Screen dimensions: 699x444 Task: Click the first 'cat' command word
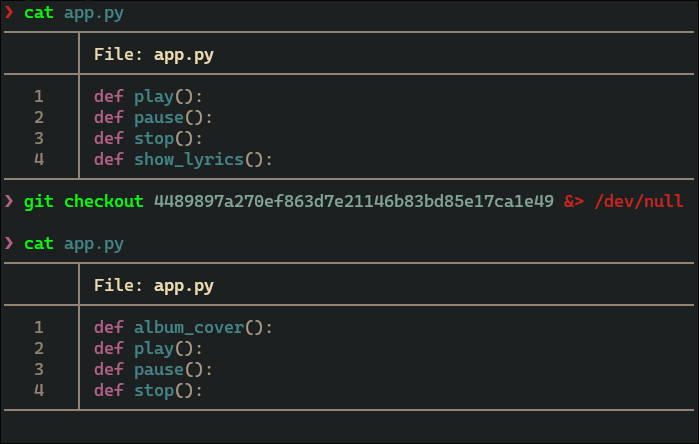[39, 12]
